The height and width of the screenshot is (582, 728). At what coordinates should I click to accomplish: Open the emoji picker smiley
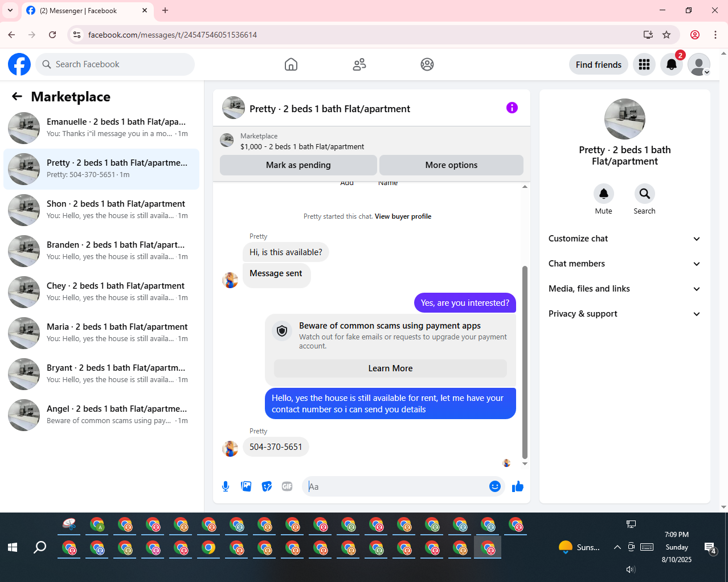click(495, 486)
